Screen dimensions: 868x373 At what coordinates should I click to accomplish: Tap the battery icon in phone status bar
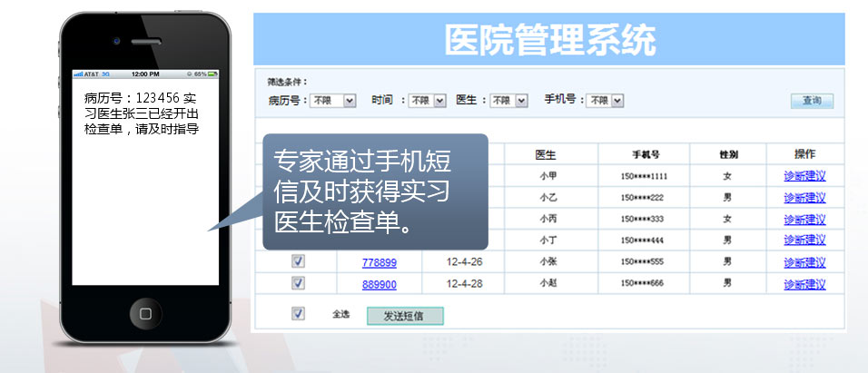point(211,74)
